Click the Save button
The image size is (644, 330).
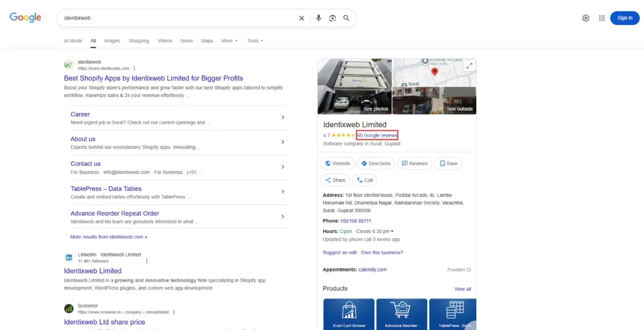(x=448, y=163)
